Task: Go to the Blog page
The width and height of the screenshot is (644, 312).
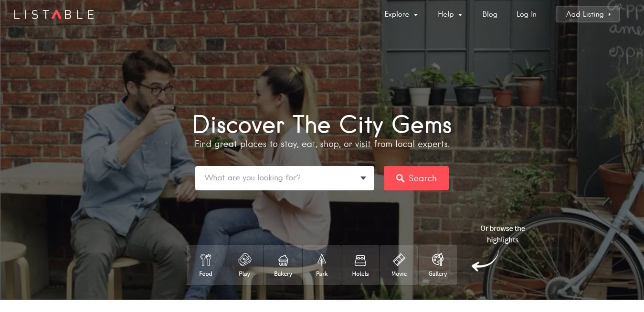Action: [x=490, y=14]
